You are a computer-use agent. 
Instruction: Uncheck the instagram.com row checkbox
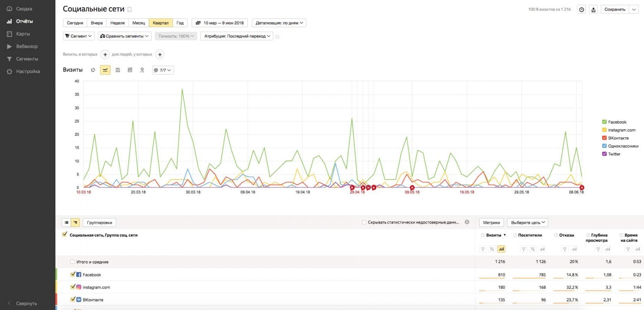pyautogui.click(x=73, y=287)
